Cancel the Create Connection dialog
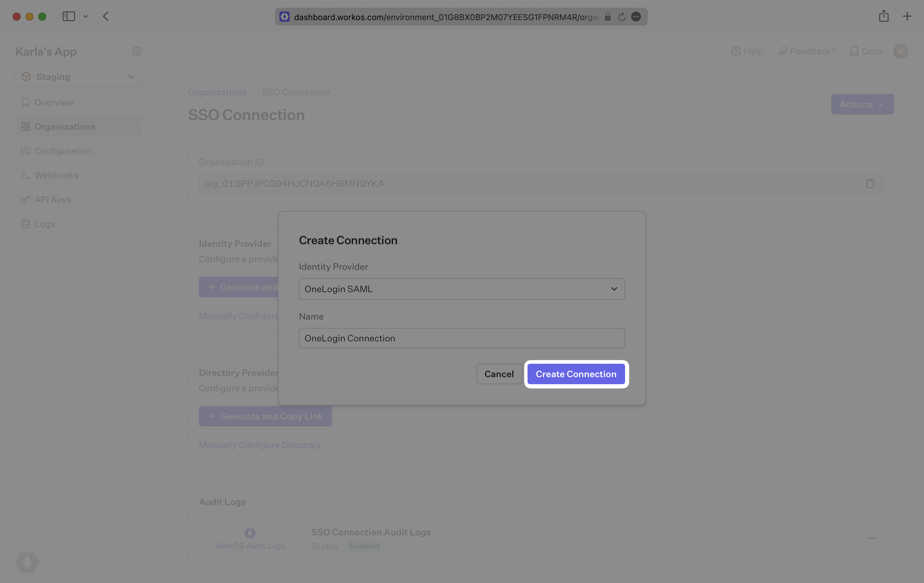The image size is (924, 583). click(x=498, y=374)
